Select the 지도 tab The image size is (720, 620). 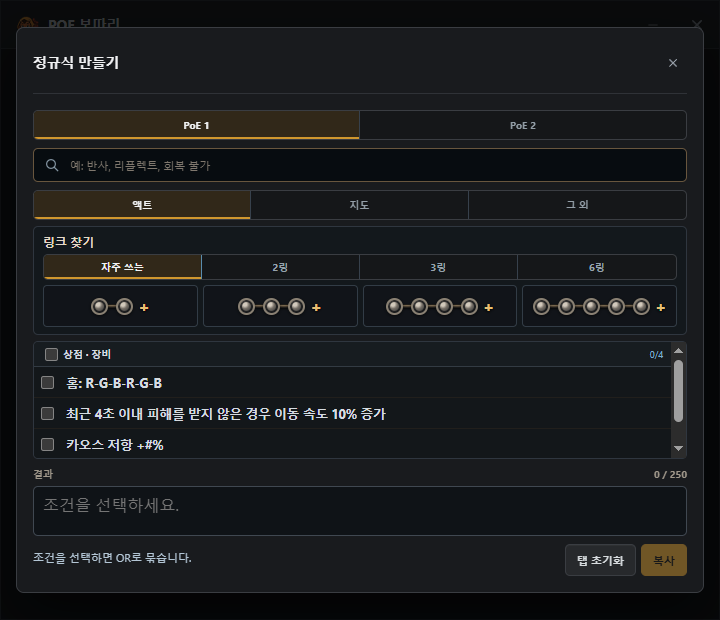359,205
